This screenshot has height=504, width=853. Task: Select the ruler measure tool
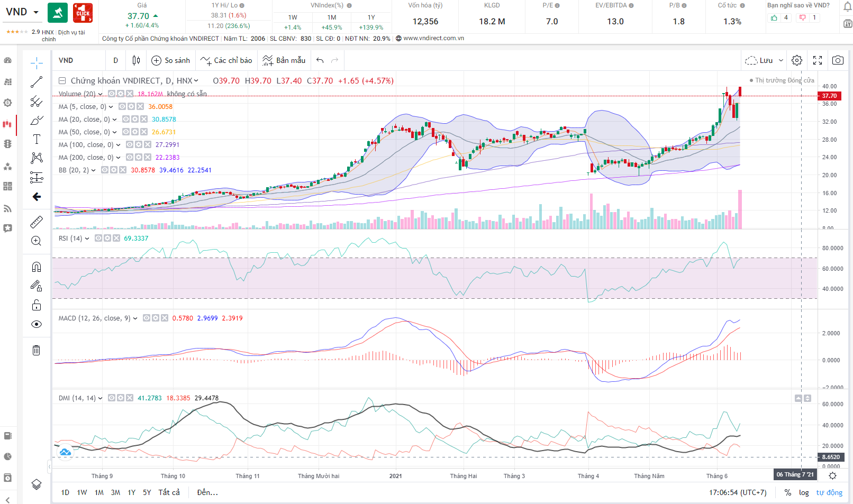click(x=37, y=222)
